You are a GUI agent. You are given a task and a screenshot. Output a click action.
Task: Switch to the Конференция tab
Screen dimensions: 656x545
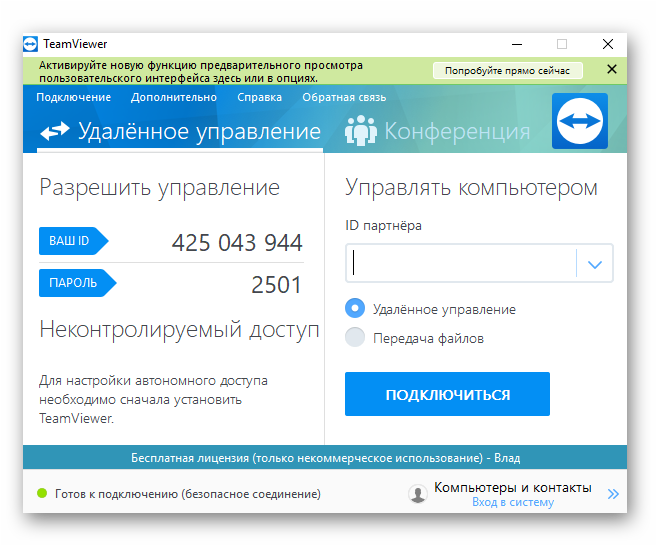456,131
